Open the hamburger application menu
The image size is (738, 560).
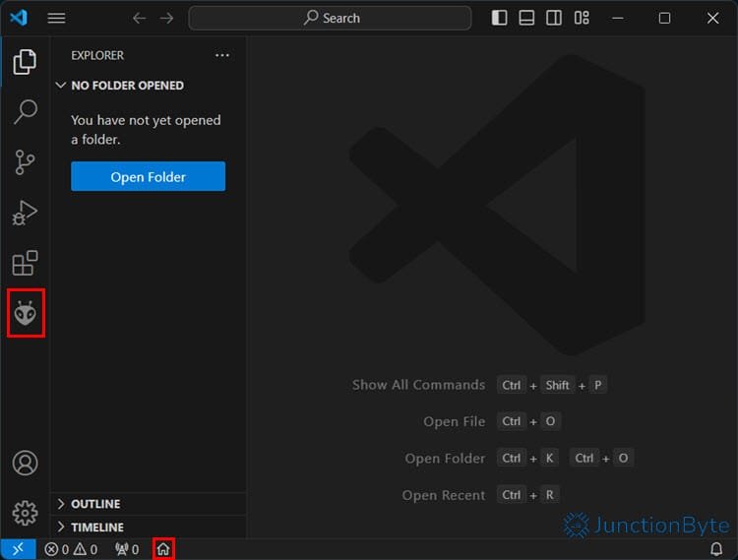56,18
